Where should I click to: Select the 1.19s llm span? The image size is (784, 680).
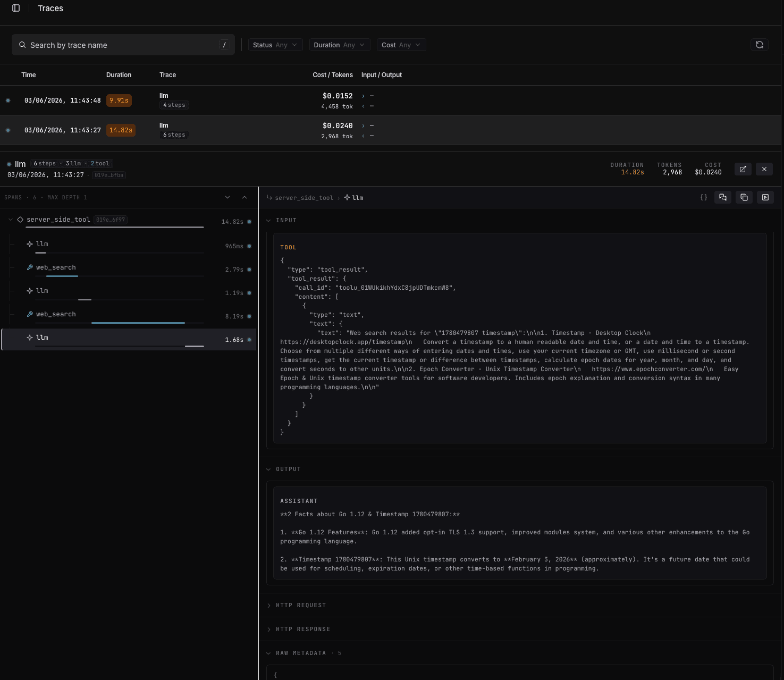[129, 293]
